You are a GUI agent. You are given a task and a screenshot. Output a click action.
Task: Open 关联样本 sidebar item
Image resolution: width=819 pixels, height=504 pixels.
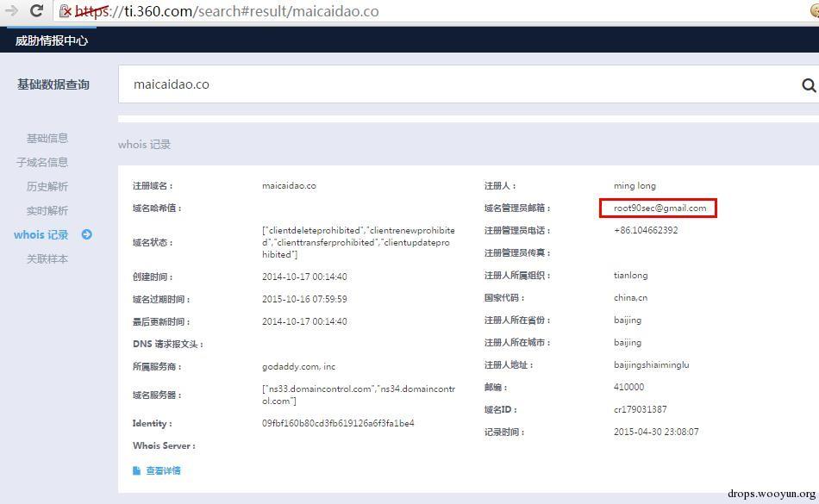[x=47, y=258]
